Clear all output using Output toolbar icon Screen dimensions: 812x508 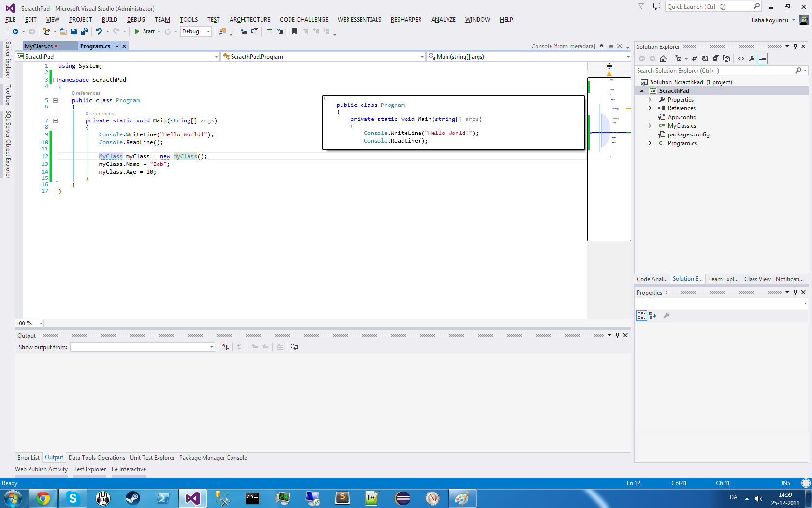pyautogui.click(x=226, y=347)
